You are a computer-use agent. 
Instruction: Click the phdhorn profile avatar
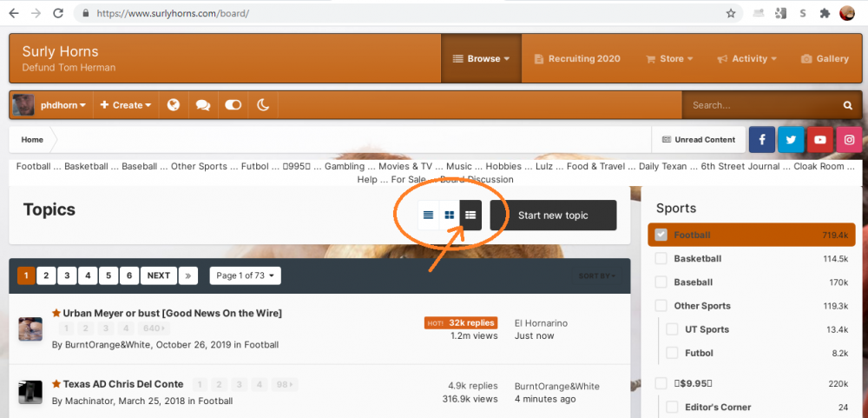pos(23,105)
